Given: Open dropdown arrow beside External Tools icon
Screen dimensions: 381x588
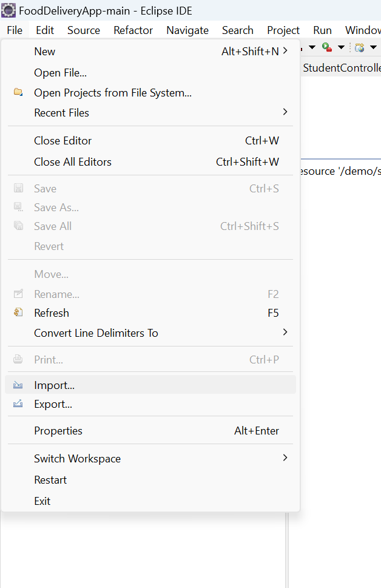Looking at the screenshot, I should tap(341, 47).
